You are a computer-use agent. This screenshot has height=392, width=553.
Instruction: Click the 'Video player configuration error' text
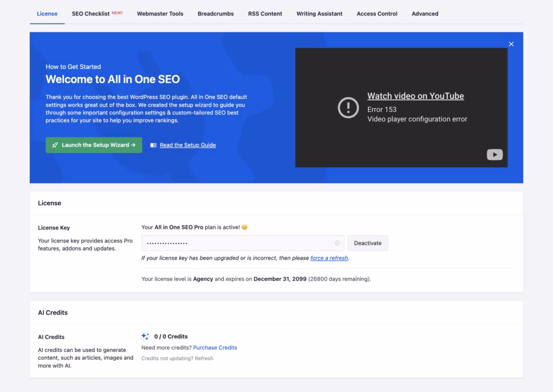[x=417, y=119]
